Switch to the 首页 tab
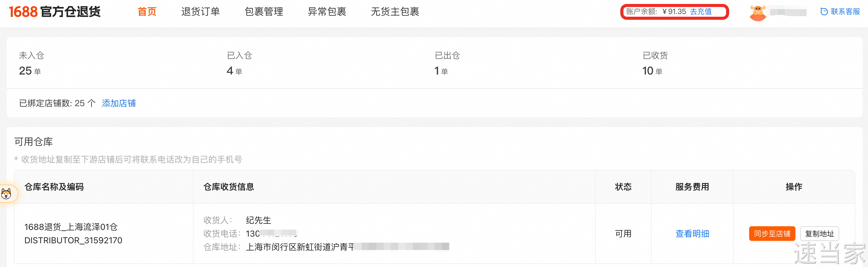The image size is (868, 267). [x=147, y=12]
